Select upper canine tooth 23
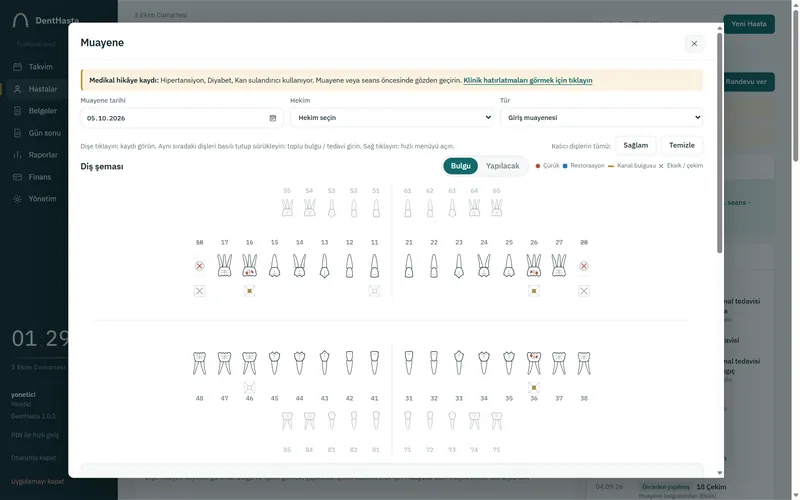The image size is (800, 500). pyautogui.click(x=459, y=266)
